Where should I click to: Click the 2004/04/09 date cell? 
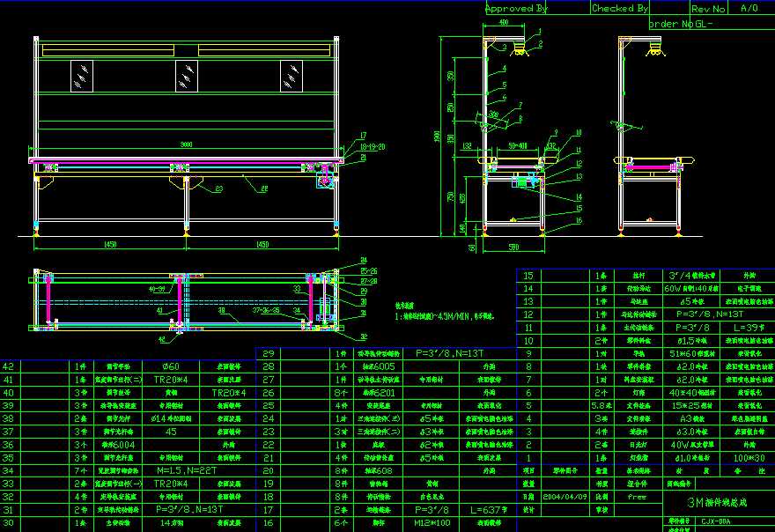coord(565,497)
